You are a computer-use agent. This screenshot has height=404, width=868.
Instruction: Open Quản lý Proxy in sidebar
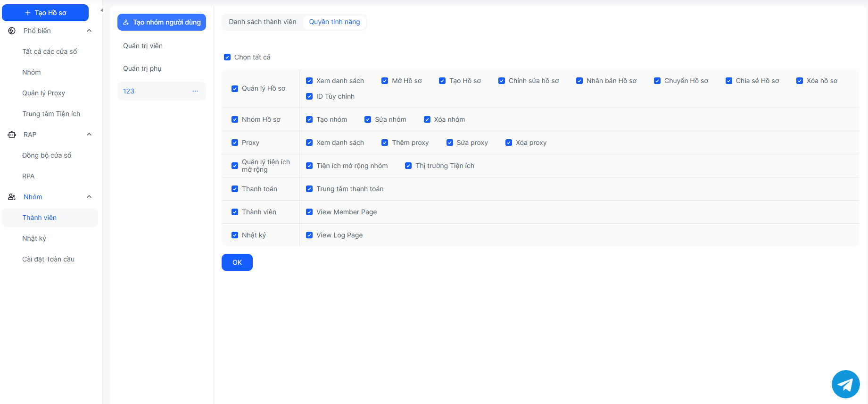tap(43, 93)
